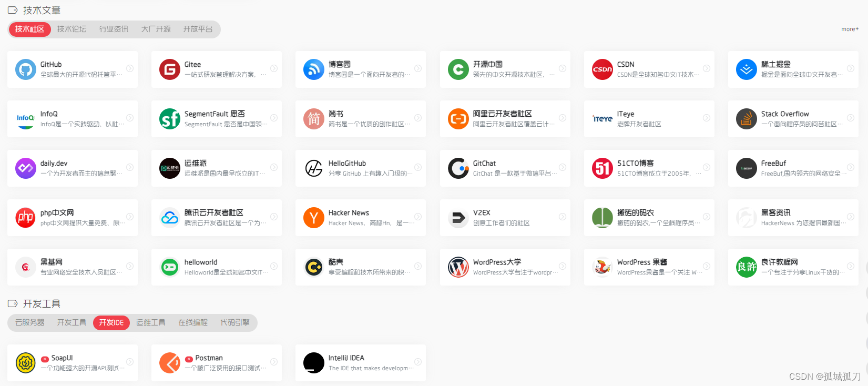The height and width of the screenshot is (386, 868).
Task: Click the HelloGitHub HG icon
Action: 313,168
